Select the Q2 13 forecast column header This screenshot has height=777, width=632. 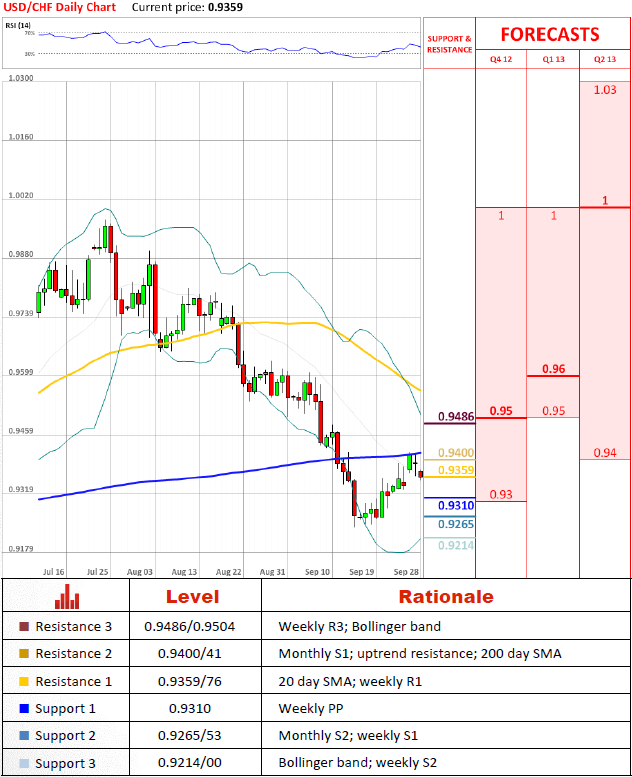click(x=605, y=60)
